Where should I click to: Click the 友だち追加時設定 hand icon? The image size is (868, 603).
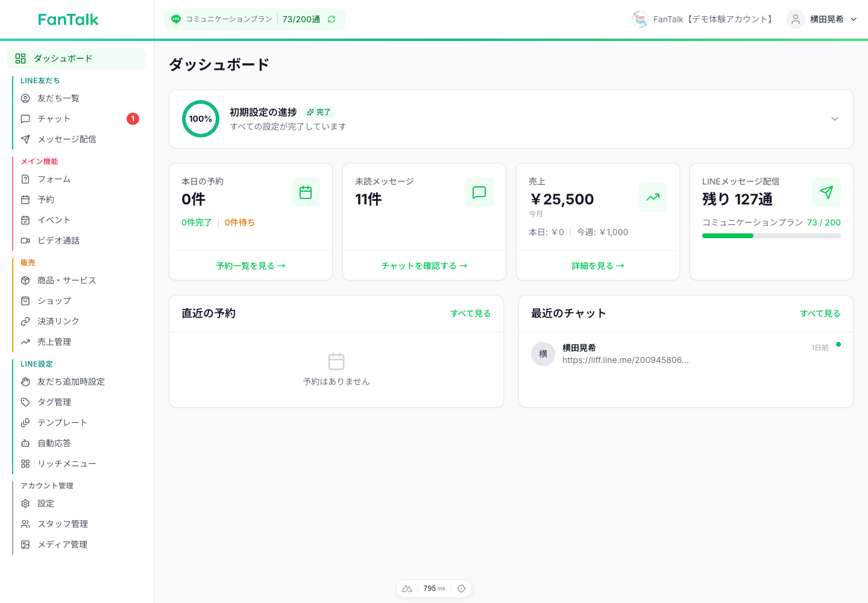(25, 382)
